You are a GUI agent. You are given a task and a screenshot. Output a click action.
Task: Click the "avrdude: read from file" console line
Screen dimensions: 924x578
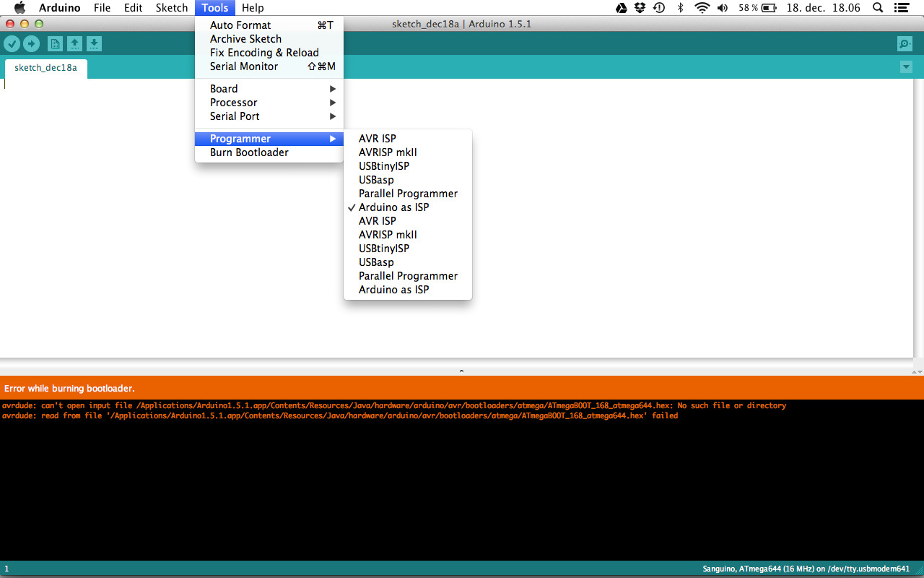pos(340,416)
